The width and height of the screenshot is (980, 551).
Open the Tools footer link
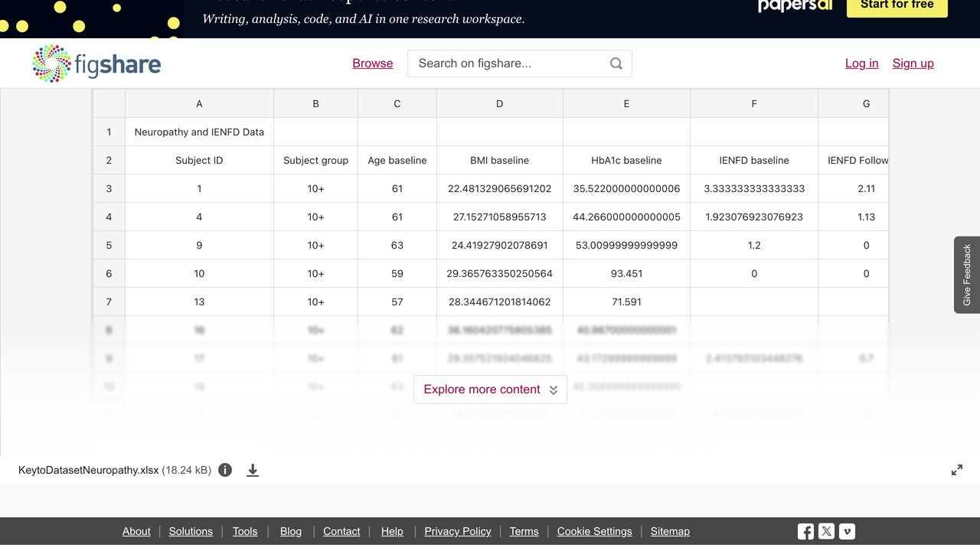click(245, 531)
